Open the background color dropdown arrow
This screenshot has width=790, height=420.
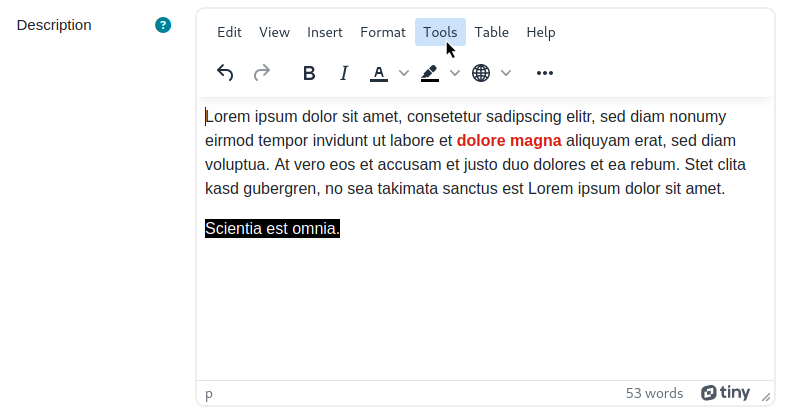(x=454, y=73)
